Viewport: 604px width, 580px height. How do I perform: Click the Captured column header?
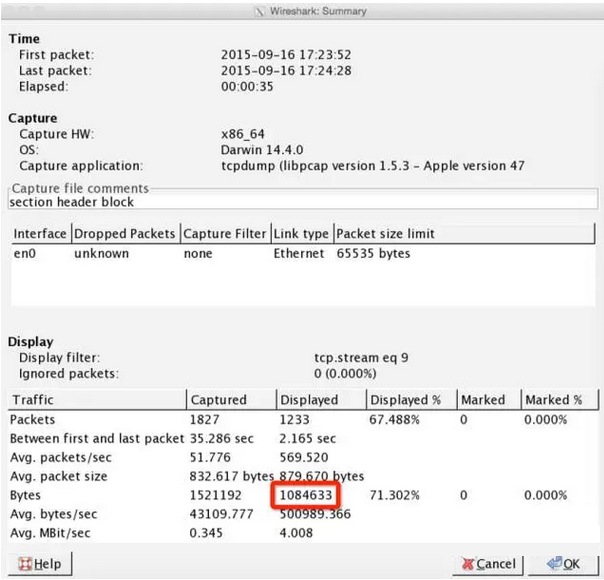218,400
